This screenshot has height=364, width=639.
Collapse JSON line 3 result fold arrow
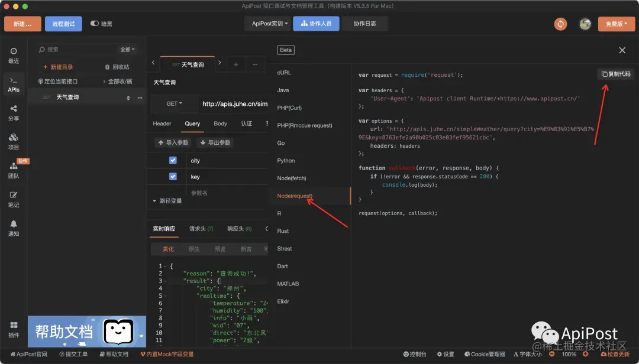coord(166,281)
